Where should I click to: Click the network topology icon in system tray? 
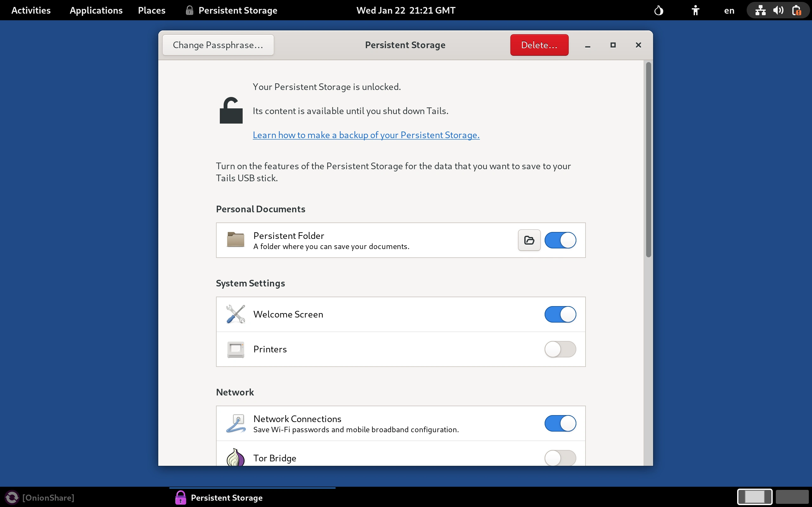point(760,10)
